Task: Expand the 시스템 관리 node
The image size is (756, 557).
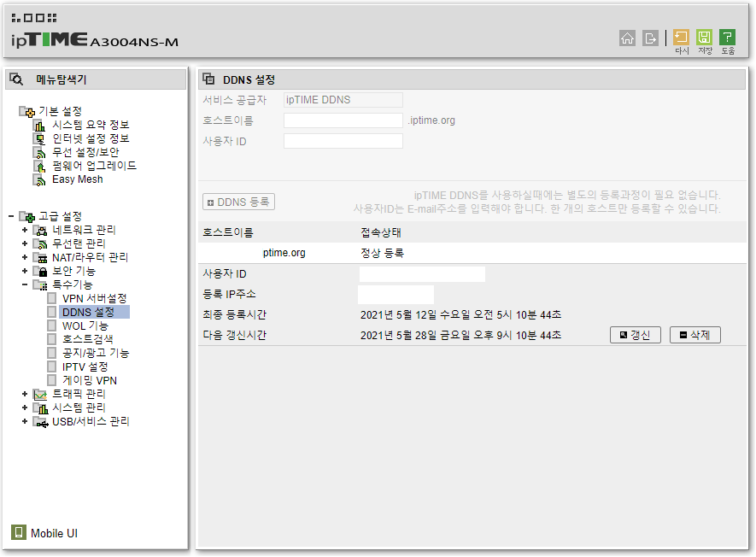Action: 25,407
